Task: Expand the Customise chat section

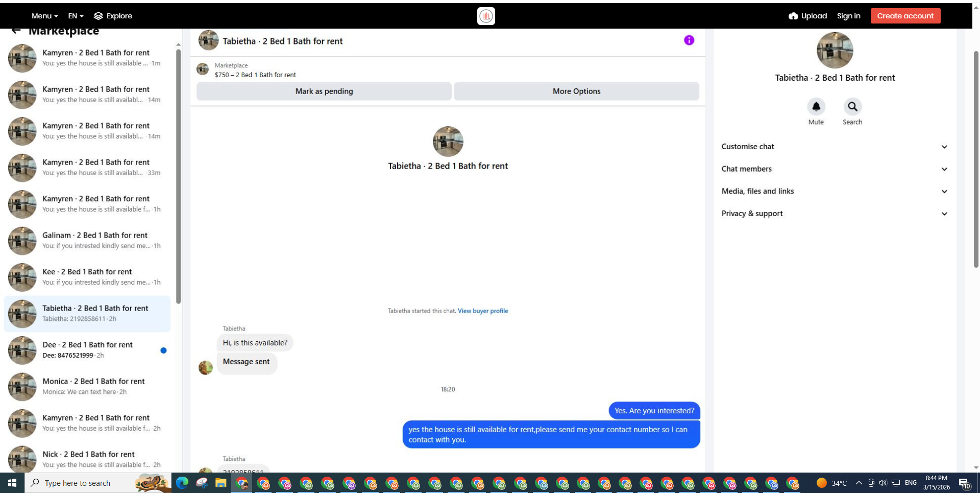Action: click(x=835, y=147)
